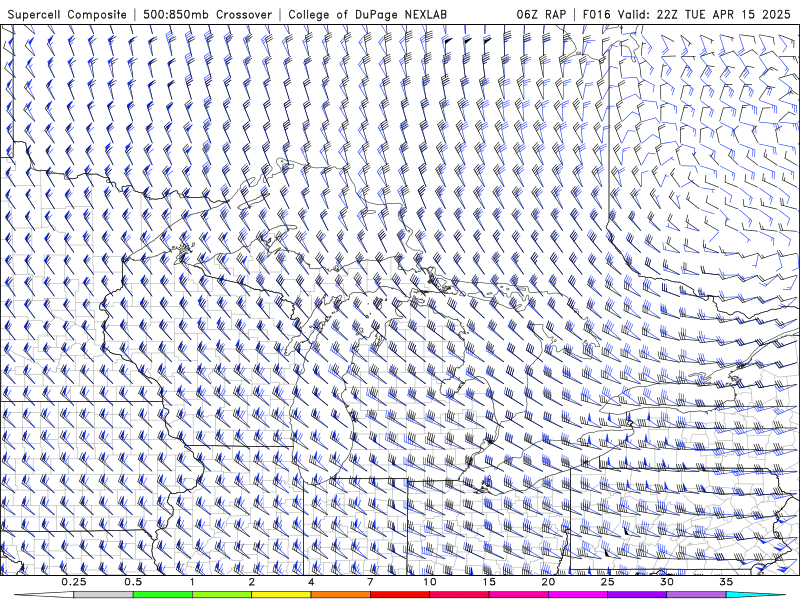The height and width of the screenshot is (600, 800).
Task: Click the 0.5 scale label
Action: tap(133, 582)
